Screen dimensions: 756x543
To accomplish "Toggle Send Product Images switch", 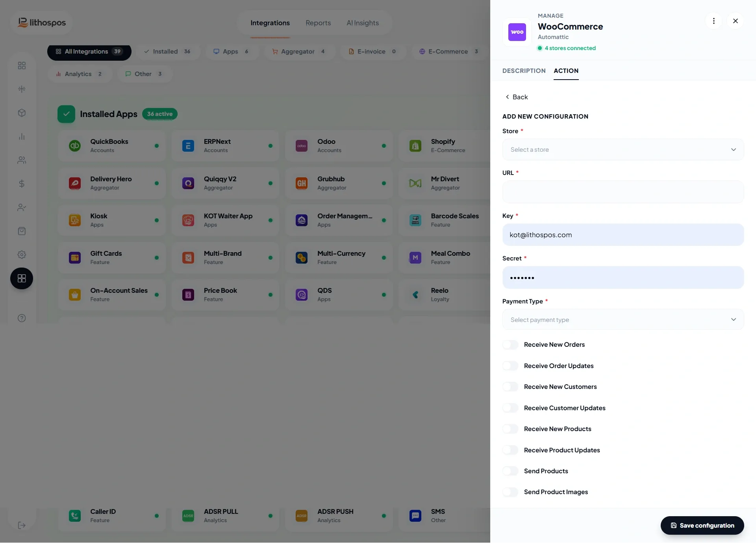I will [510, 492].
